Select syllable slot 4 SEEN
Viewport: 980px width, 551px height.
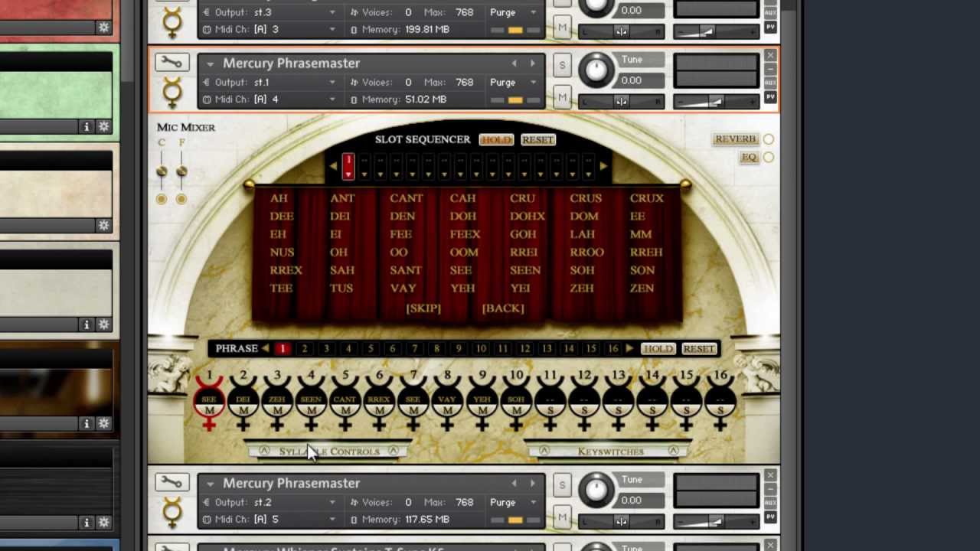[x=311, y=400]
